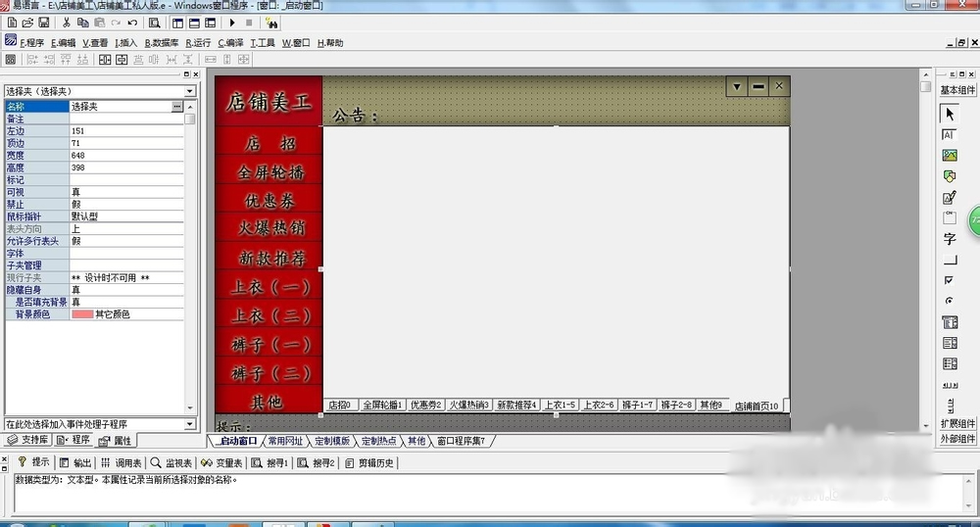This screenshot has width=980, height=527.
Task: Open the component selector dropdown '选择夹'
Action: coord(98,90)
